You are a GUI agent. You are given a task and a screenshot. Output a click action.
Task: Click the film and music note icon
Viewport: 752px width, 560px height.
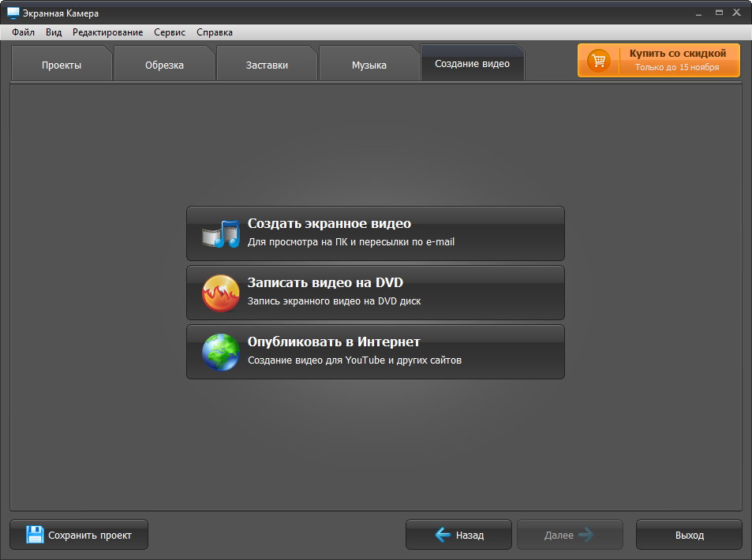pos(221,233)
